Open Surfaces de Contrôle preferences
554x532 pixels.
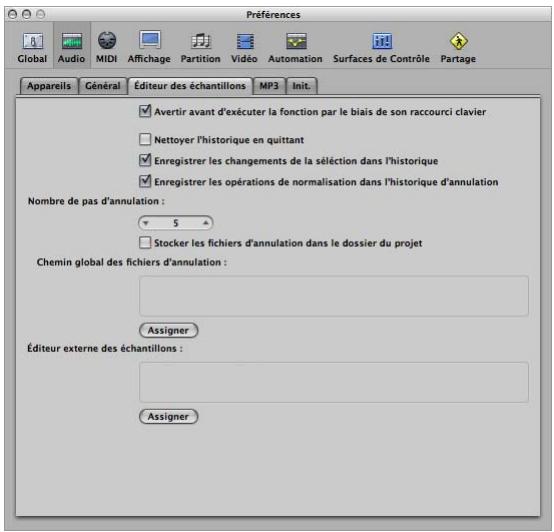click(x=381, y=48)
